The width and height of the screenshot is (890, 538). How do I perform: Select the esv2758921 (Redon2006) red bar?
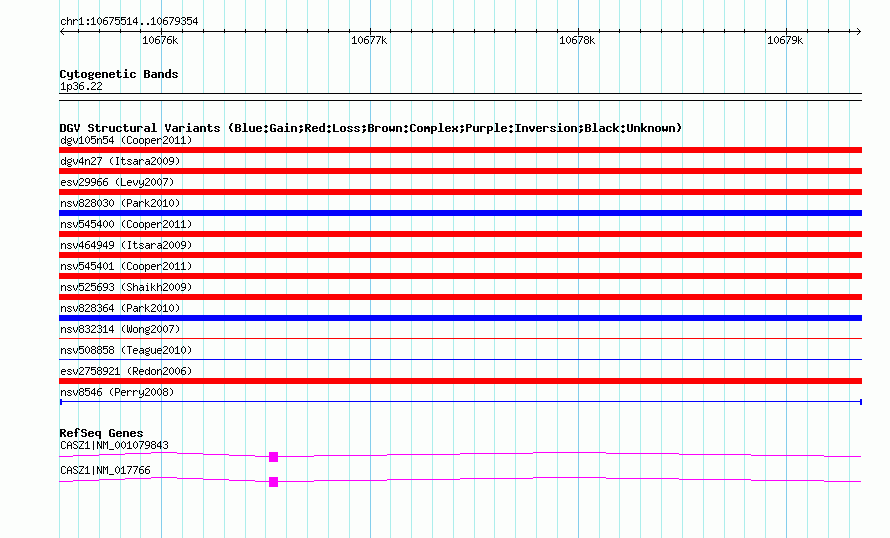point(460,381)
